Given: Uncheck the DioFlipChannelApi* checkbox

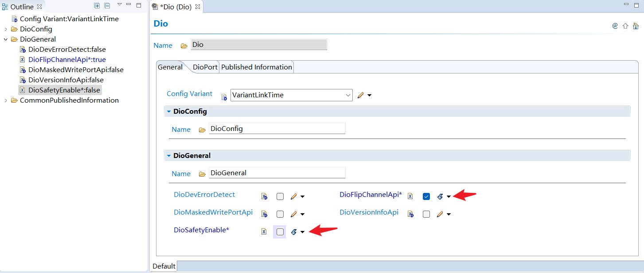Looking at the screenshot, I should (426, 196).
